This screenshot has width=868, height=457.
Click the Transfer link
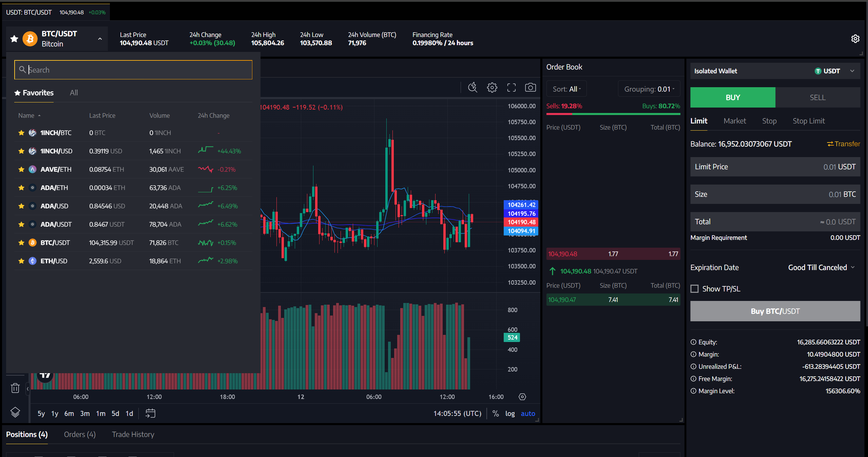843,144
